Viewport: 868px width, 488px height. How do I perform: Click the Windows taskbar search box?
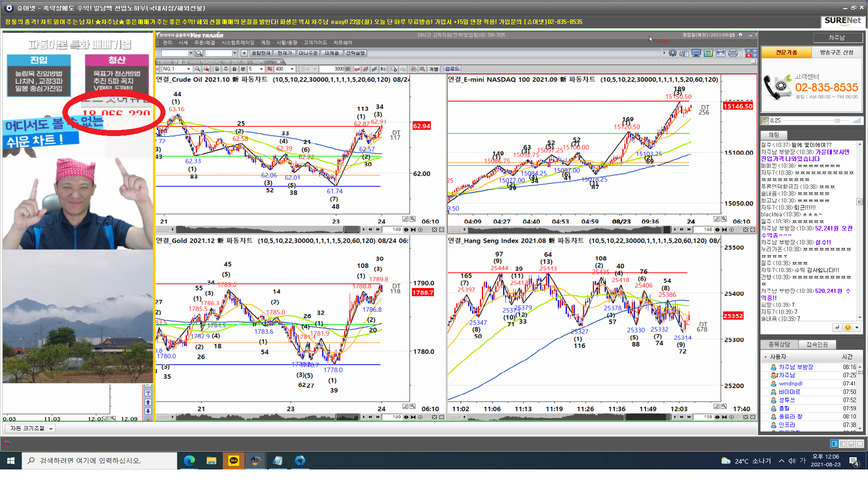coord(99,460)
